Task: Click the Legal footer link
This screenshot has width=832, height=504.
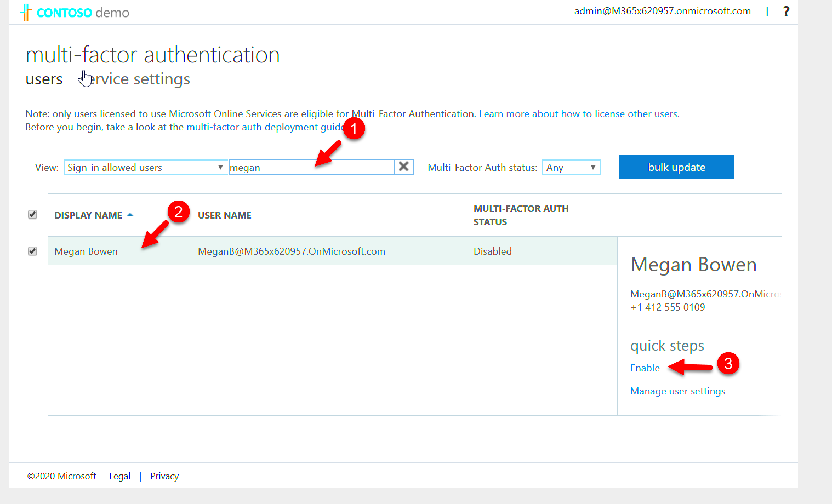Action: 119,476
